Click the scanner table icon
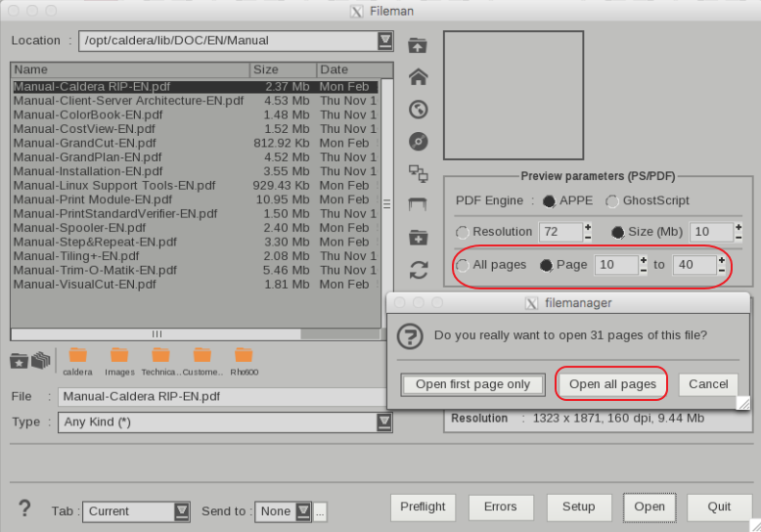Viewport: 761px width, 532px height. [x=418, y=204]
